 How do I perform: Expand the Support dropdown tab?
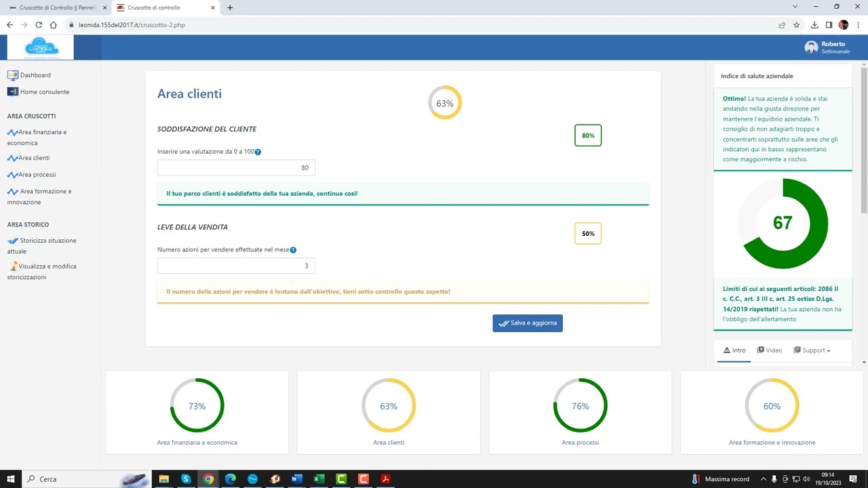coord(812,350)
